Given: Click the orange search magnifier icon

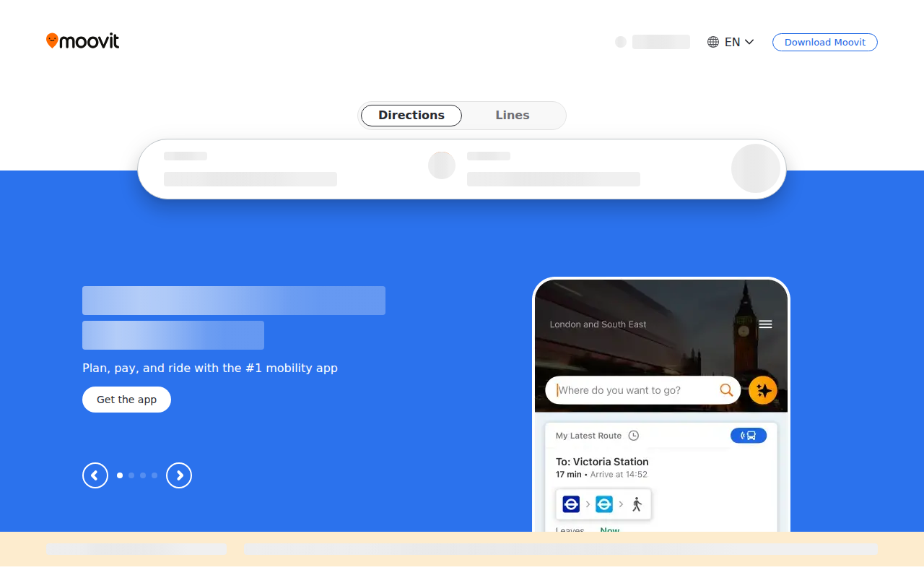Looking at the screenshot, I should pos(726,390).
